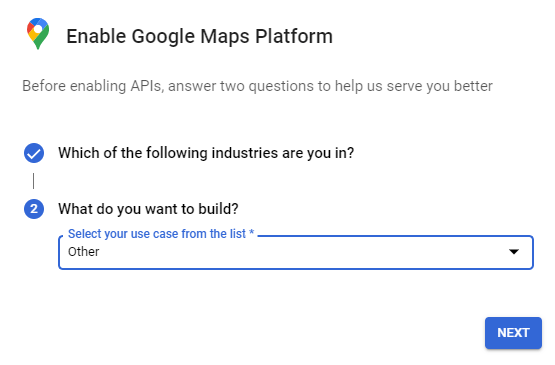This screenshot has width=555, height=365.
Task: Select the step 2 number badge
Action: 34,209
